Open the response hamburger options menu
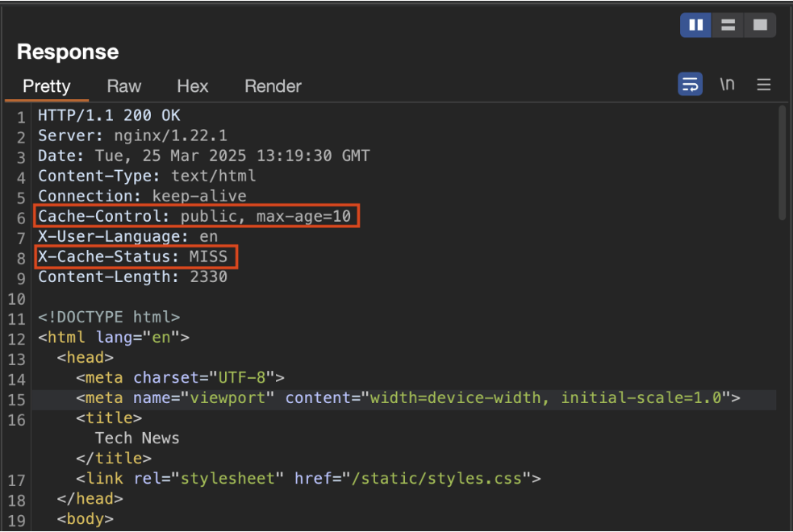Screen dimensions: 793x532 click(x=763, y=85)
